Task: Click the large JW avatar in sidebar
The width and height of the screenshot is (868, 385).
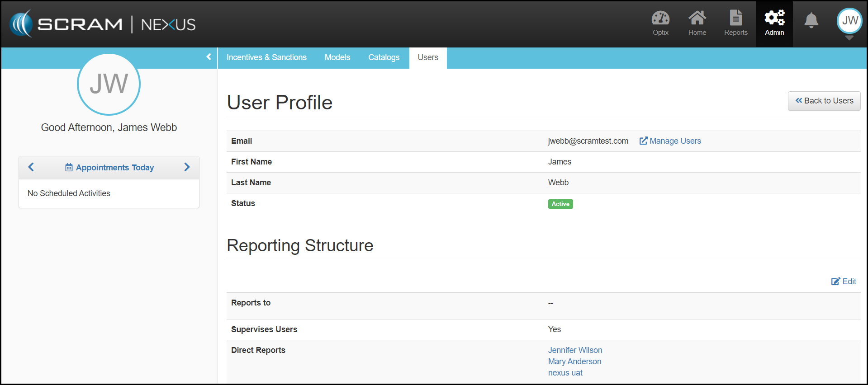Action: (109, 85)
